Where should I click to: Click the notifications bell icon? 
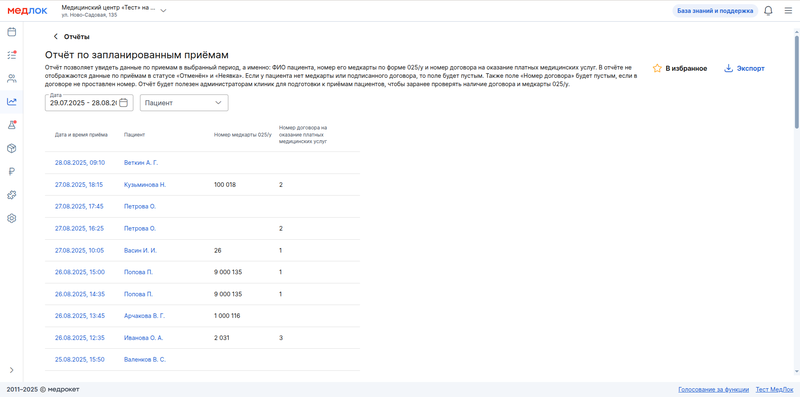pyautogui.click(x=768, y=11)
